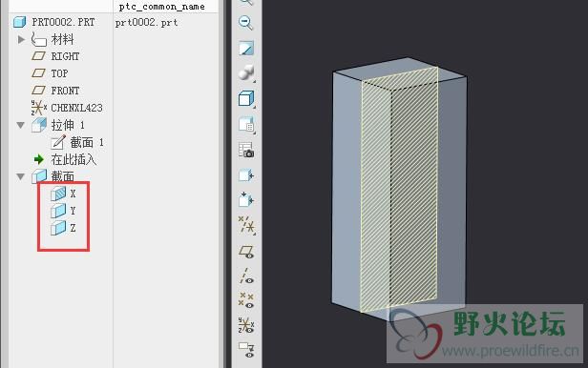
Task: Toggle coordinate system display visibility
Action: (246, 325)
